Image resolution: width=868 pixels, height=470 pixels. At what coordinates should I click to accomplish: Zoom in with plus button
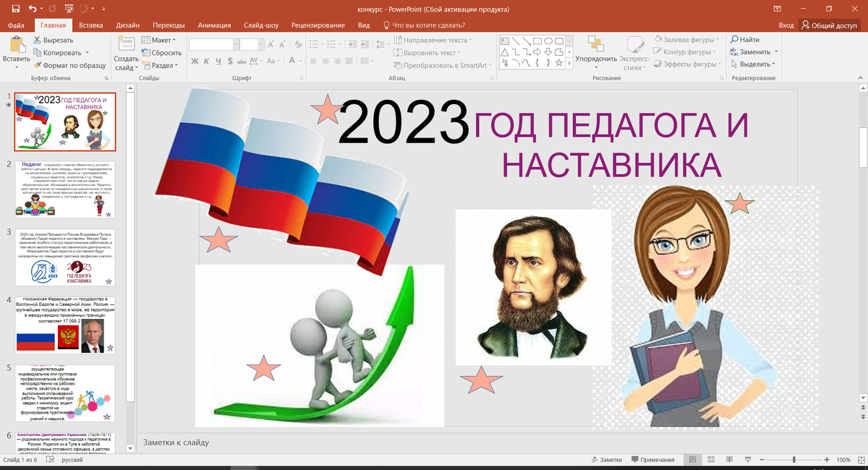[x=827, y=460]
